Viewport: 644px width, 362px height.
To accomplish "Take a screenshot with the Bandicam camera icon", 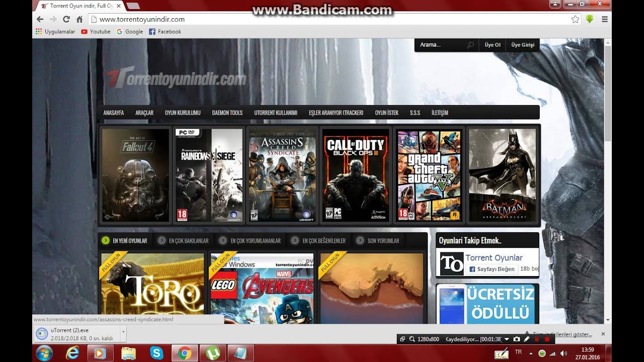I will point(516,339).
